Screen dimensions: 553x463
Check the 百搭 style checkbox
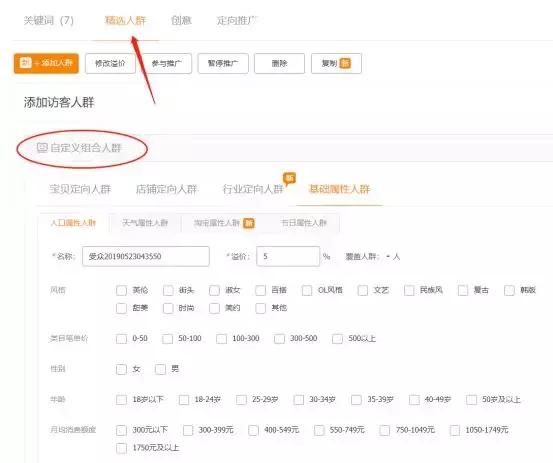[260, 291]
